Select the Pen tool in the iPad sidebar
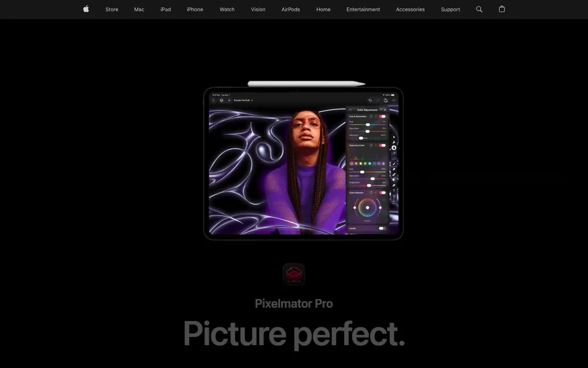This screenshot has width=588, height=368. [394, 185]
